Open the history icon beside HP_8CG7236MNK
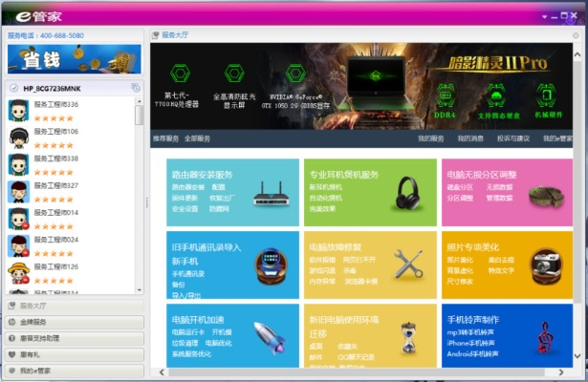 (x=136, y=88)
